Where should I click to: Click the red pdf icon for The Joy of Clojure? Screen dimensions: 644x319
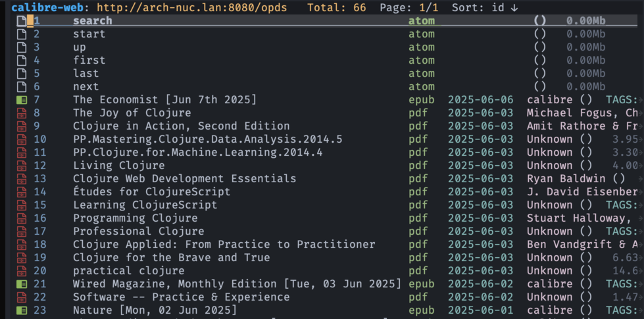click(x=22, y=113)
